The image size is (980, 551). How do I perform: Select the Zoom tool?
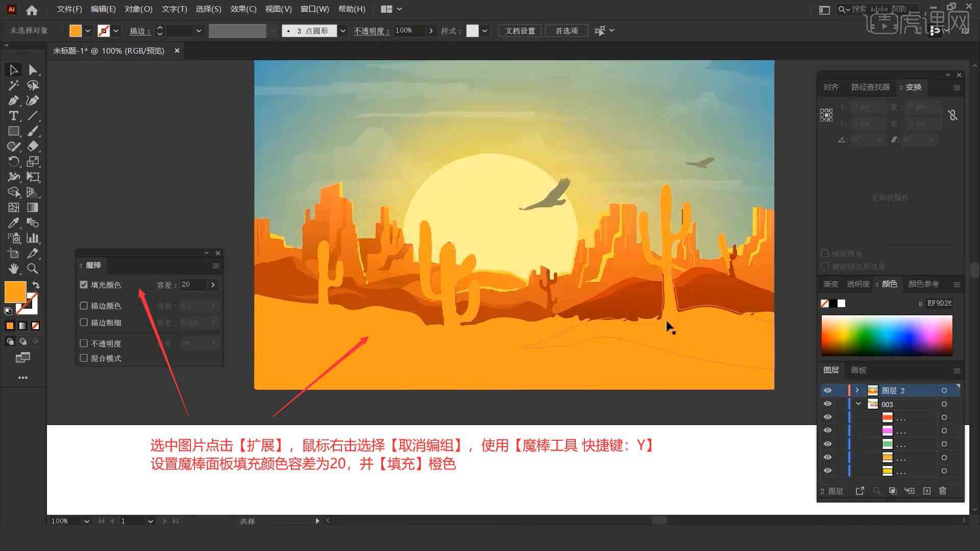[x=32, y=268]
